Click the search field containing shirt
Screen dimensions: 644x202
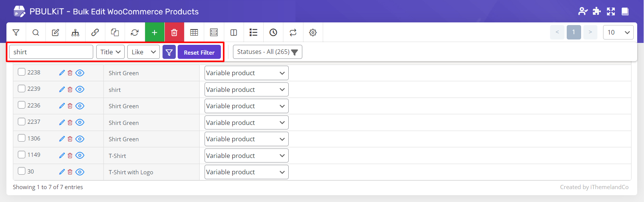pos(51,52)
